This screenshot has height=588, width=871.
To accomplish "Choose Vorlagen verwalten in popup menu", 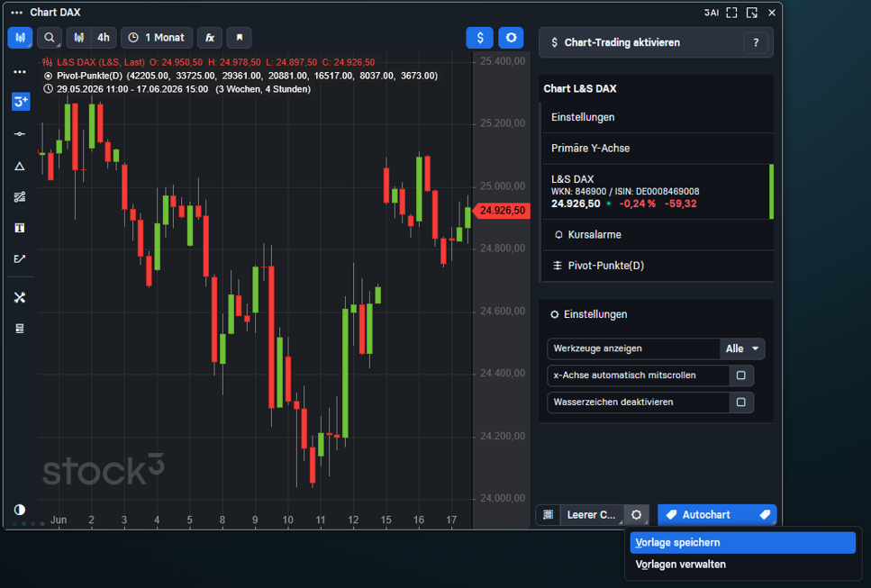I will click(743, 565).
